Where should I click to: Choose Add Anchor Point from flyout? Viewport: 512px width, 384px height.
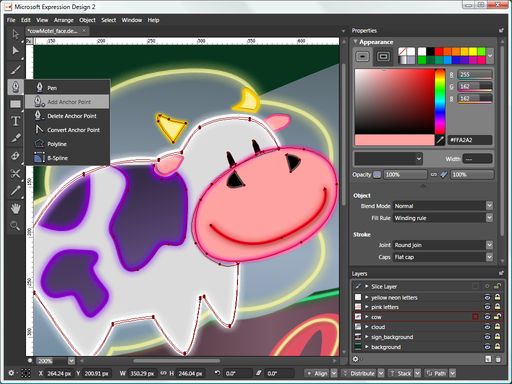coord(67,102)
